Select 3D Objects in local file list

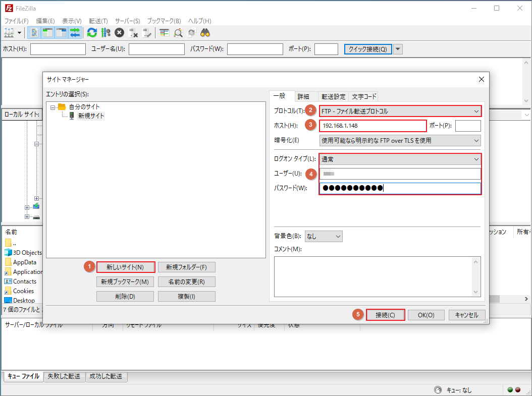coord(23,253)
